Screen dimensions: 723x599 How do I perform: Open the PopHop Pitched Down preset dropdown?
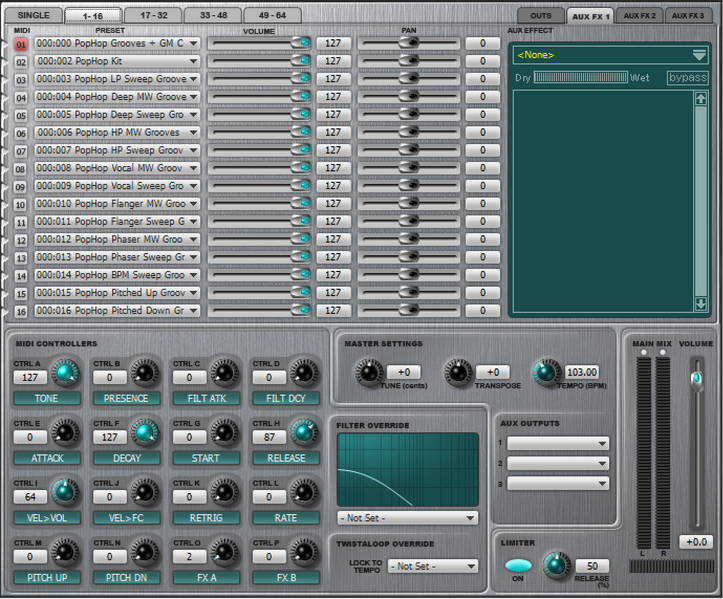pyautogui.click(x=117, y=311)
